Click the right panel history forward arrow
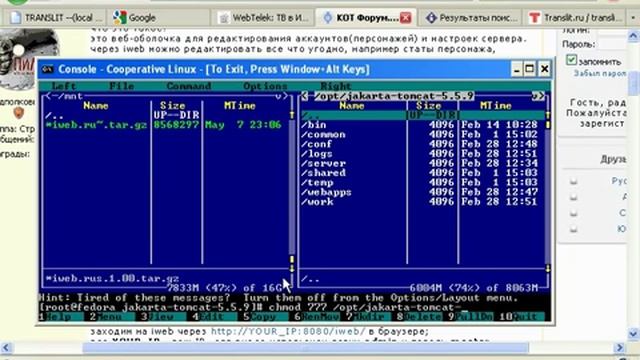The width and height of the screenshot is (640, 360). tap(541, 96)
